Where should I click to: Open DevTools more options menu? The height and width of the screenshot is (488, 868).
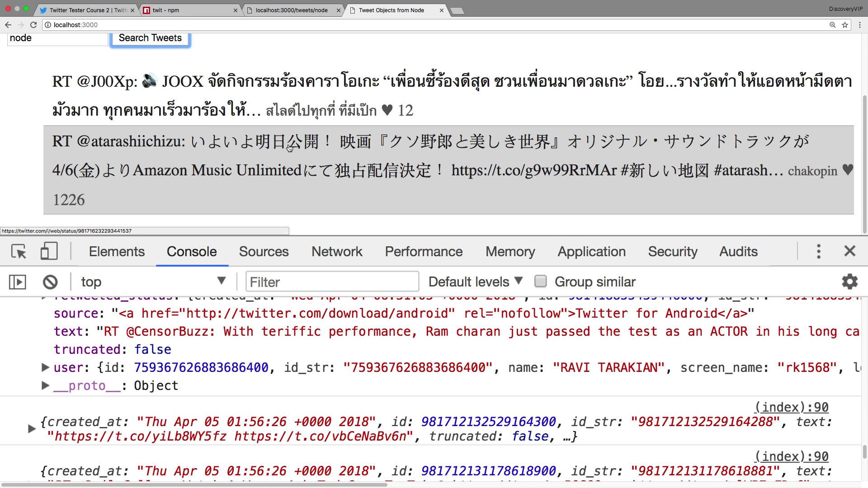[819, 251]
